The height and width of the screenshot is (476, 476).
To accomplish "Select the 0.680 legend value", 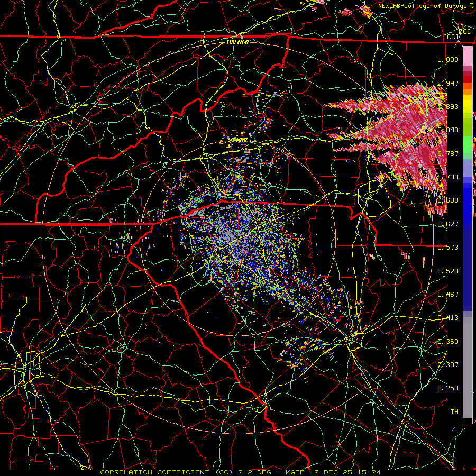I will [448, 200].
